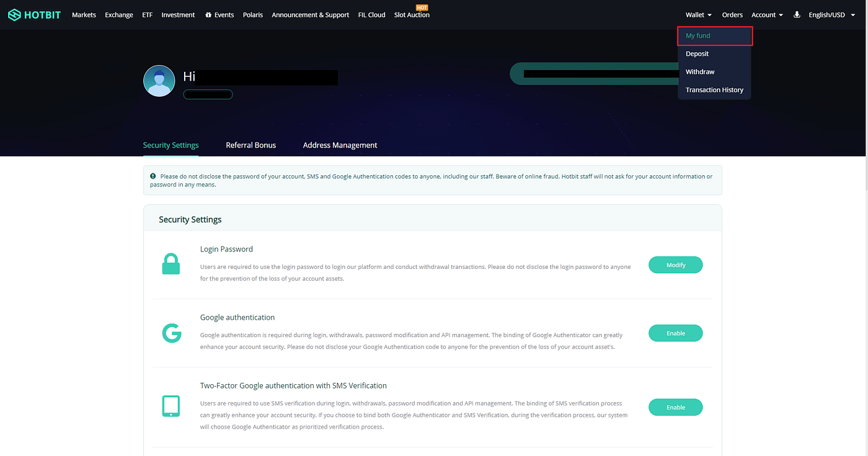This screenshot has height=456, width=868.
Task: Choose Withdraw in the Wallet menu
Action: (x=715, y=72)
